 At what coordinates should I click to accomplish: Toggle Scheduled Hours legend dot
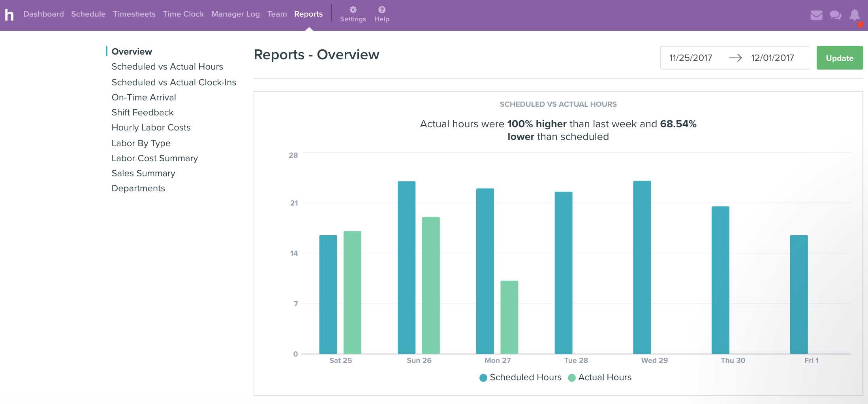tap(483, 378)
